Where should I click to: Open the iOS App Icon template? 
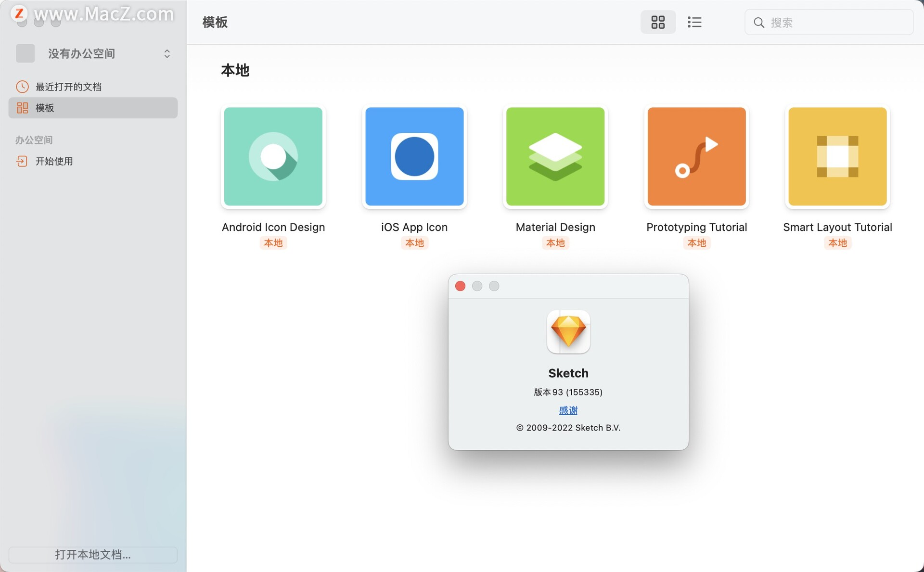pyautogui.click(x=414, y=157)
